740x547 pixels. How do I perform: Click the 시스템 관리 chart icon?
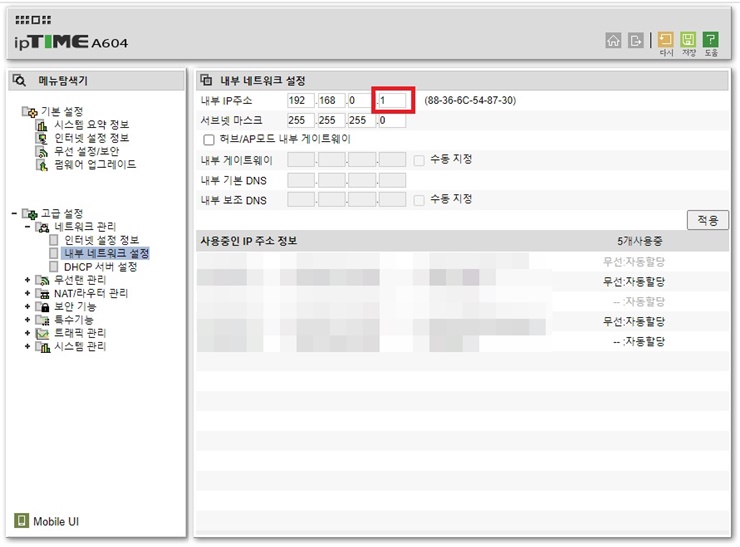click(42, 347)
